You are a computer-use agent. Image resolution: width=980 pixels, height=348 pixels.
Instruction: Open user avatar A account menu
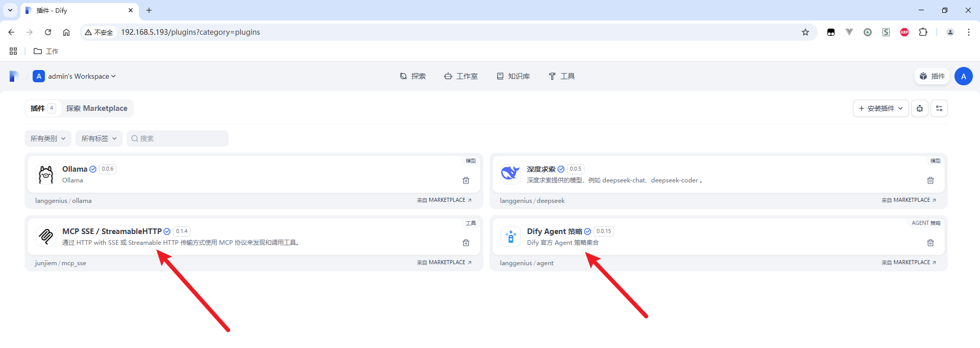963,76
